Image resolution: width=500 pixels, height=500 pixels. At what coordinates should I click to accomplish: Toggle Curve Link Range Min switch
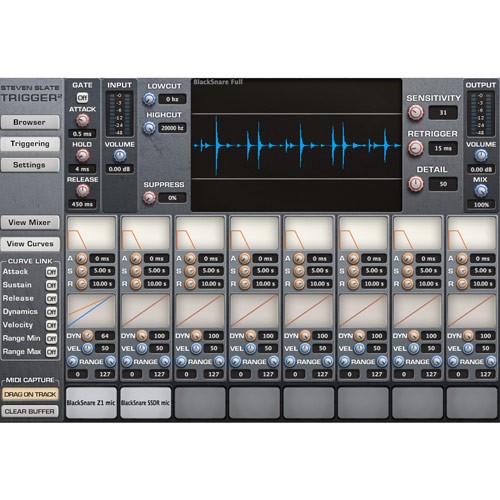pos(51,339)
